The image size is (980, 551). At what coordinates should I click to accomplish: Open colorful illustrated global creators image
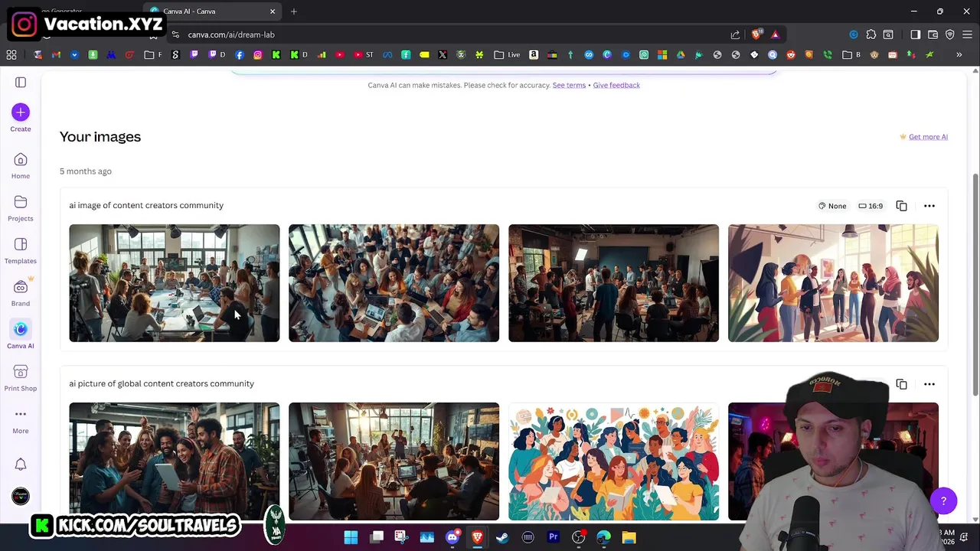point(613,461)
